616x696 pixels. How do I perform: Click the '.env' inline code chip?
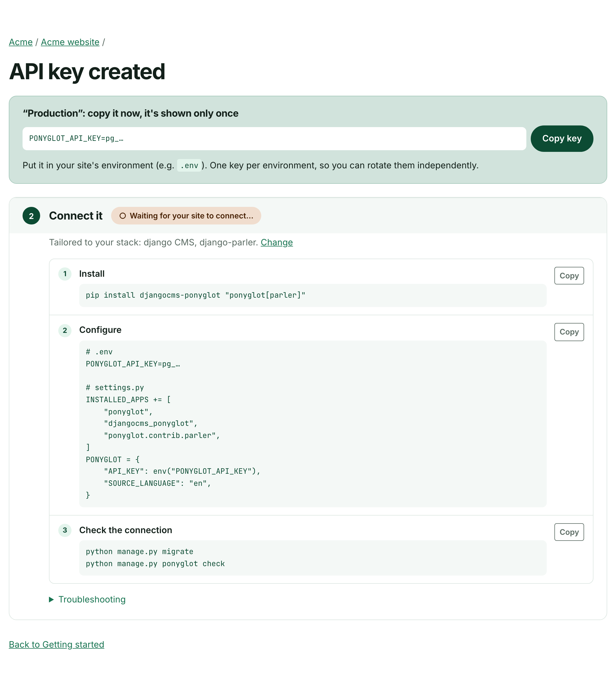(x=189, y=166)
